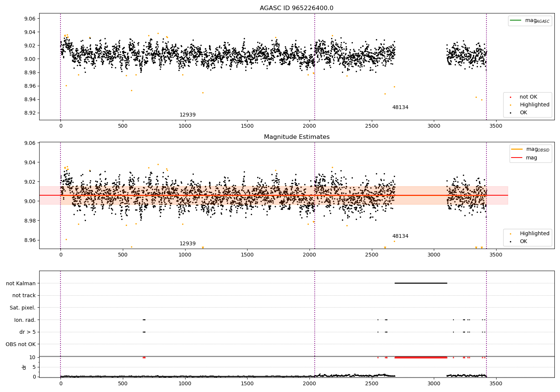The image size is (560, 392).
Task: Click '9.06' tick on the Magnitude Estimates plot
Action: click(30, 143)
